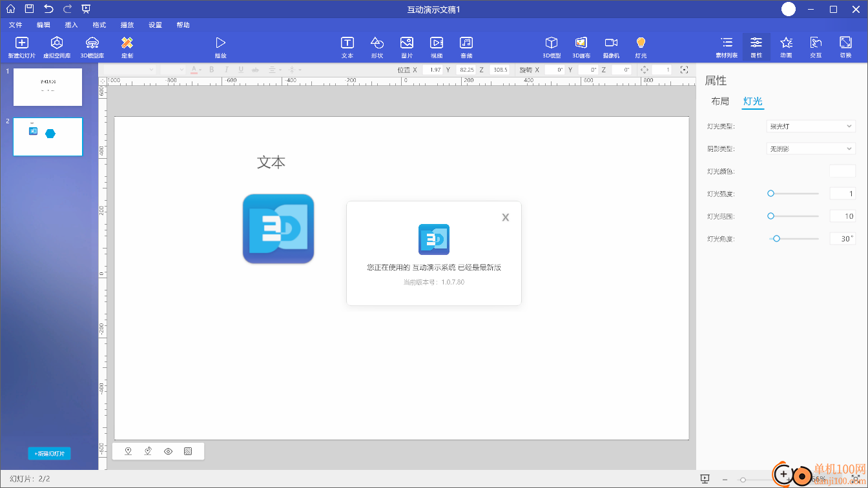This screenshot has height=488, width=868.
Task: Select slide 1 thumbnail
Action: 48,87
